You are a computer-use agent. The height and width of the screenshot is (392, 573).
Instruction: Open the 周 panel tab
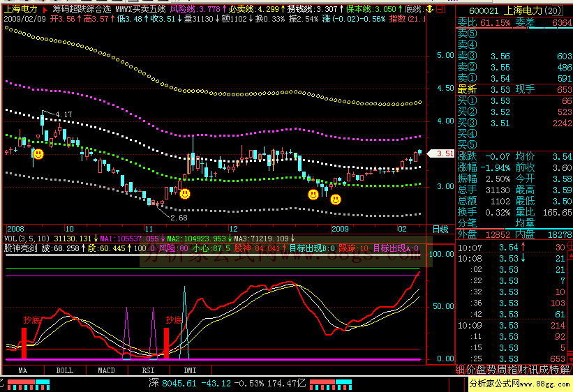tap(503, 370)
